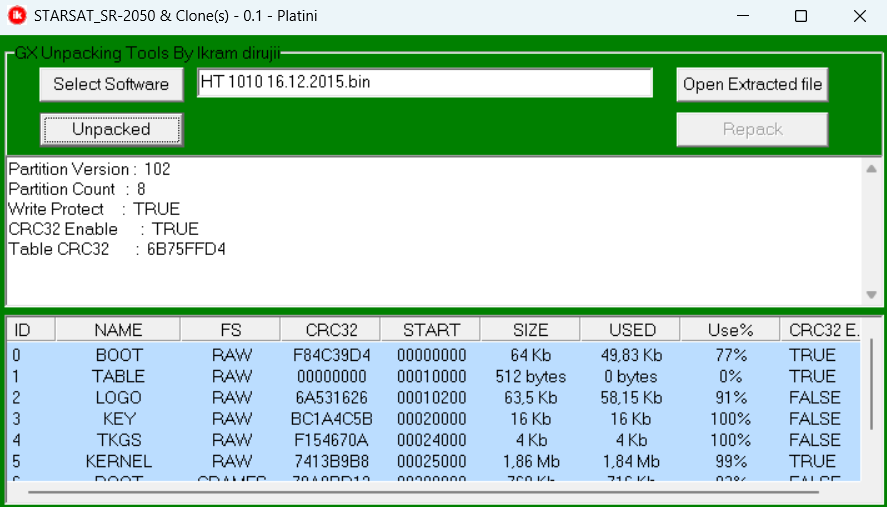Click the START column header

[x=431, y=329]
